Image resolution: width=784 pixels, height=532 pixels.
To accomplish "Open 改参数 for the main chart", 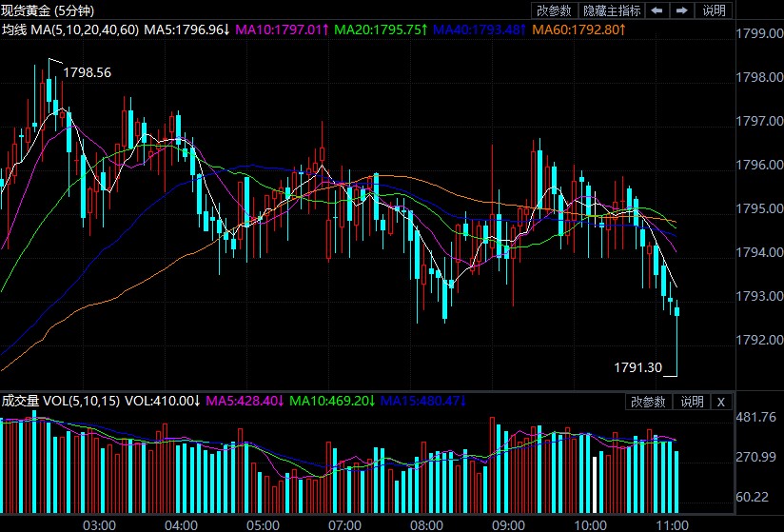I will pyautogui.click(x=554, y=10).
